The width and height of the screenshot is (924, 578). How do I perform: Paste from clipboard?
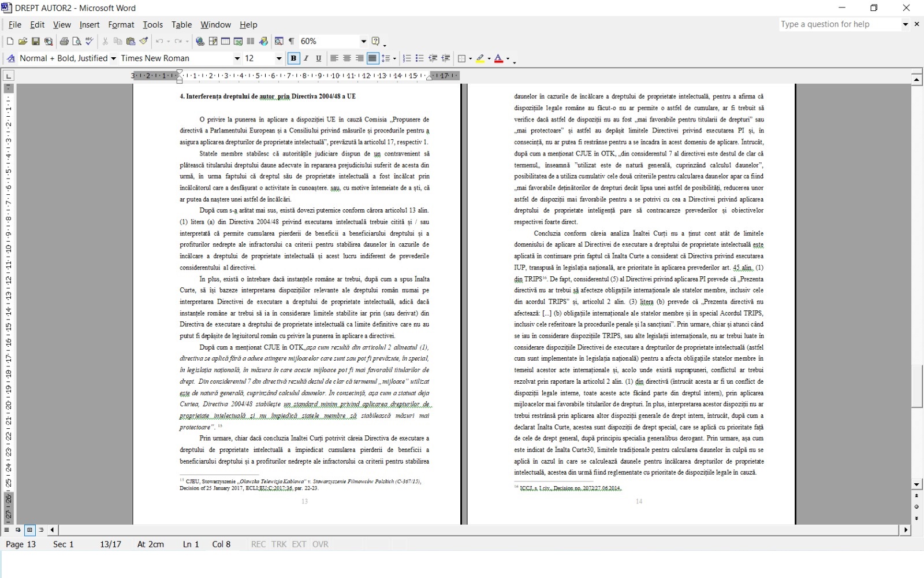click(x=131, y=42)
